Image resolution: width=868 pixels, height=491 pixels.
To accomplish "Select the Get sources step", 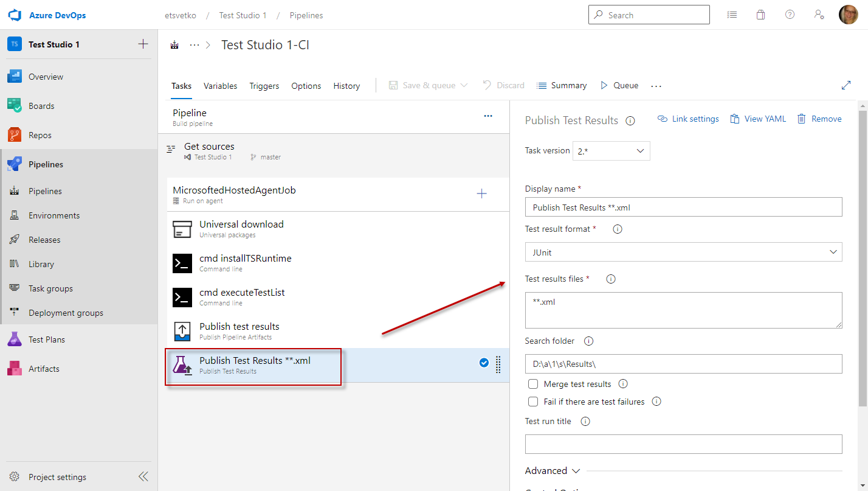I will click(x=334, y=151).
